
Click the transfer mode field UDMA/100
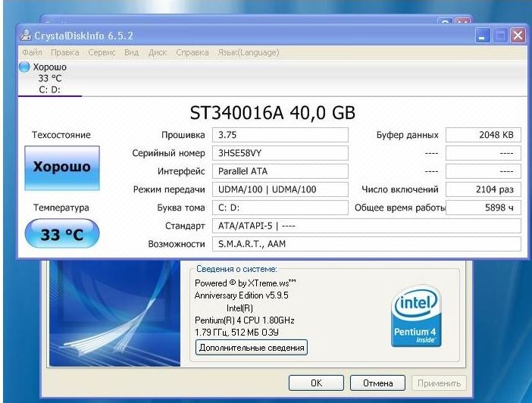click(x=280, y=189)
